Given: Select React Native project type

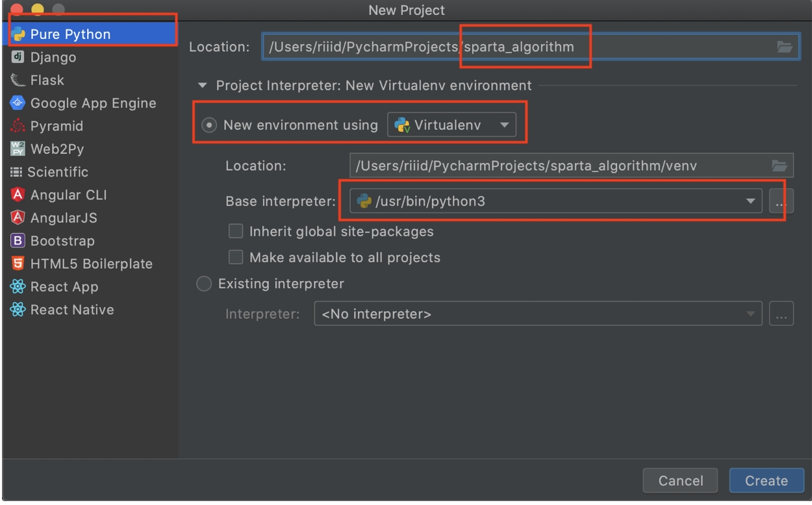Looking at the screenshot, I should (x=91, y=310).
